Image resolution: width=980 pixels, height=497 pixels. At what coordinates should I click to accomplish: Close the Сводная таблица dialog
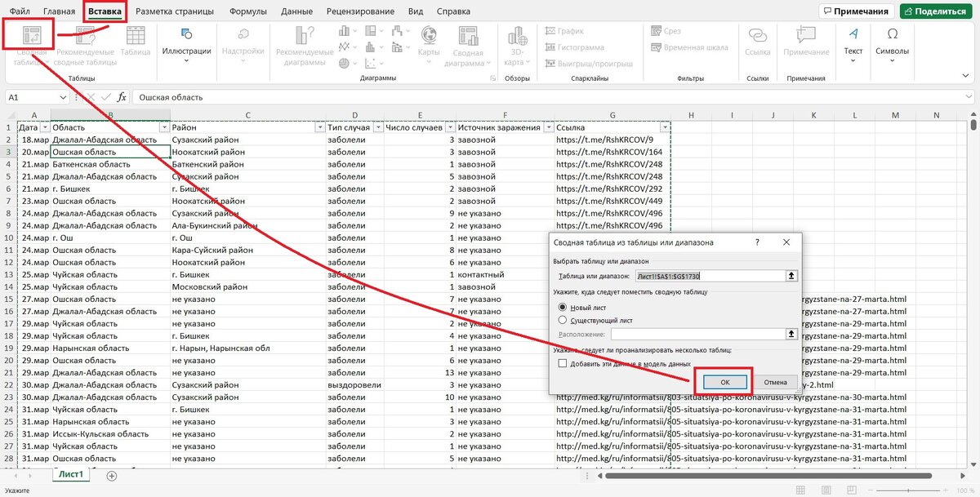pos(786,242)
